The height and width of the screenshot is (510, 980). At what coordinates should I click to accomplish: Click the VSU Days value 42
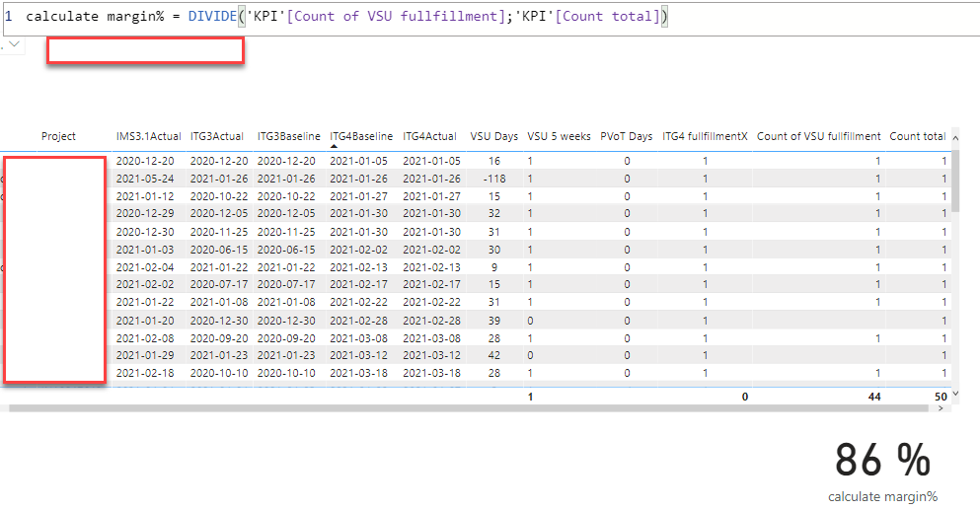point(494,355)
